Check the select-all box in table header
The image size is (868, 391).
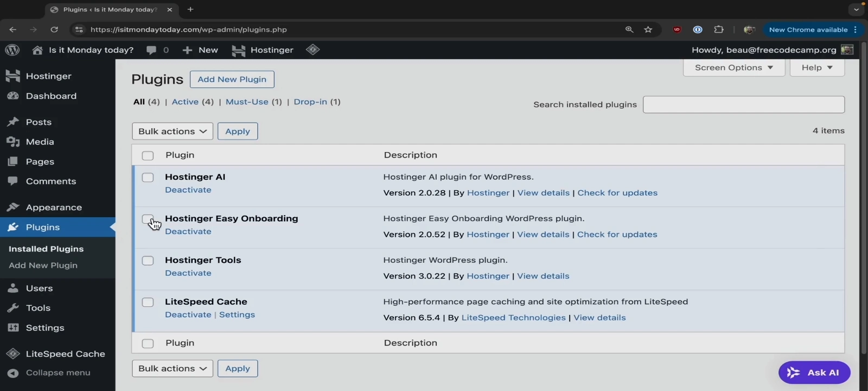(x=148, y=156)
